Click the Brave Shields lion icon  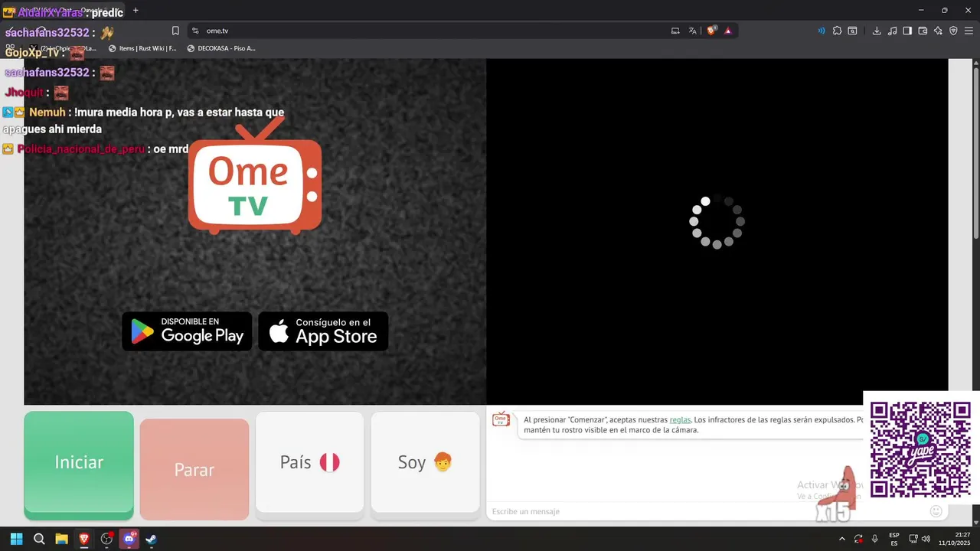[x=711, y=31]
